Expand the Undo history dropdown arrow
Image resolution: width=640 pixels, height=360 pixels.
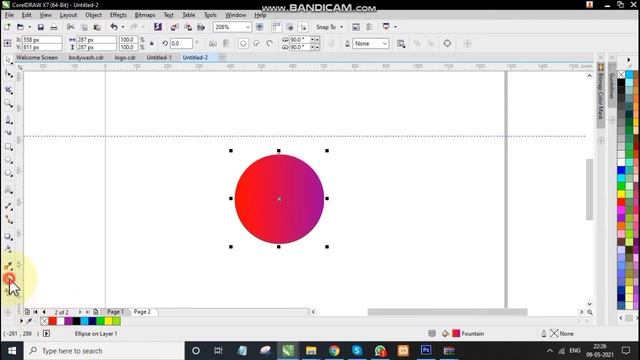pyautogui.click(x=123, y=27)
